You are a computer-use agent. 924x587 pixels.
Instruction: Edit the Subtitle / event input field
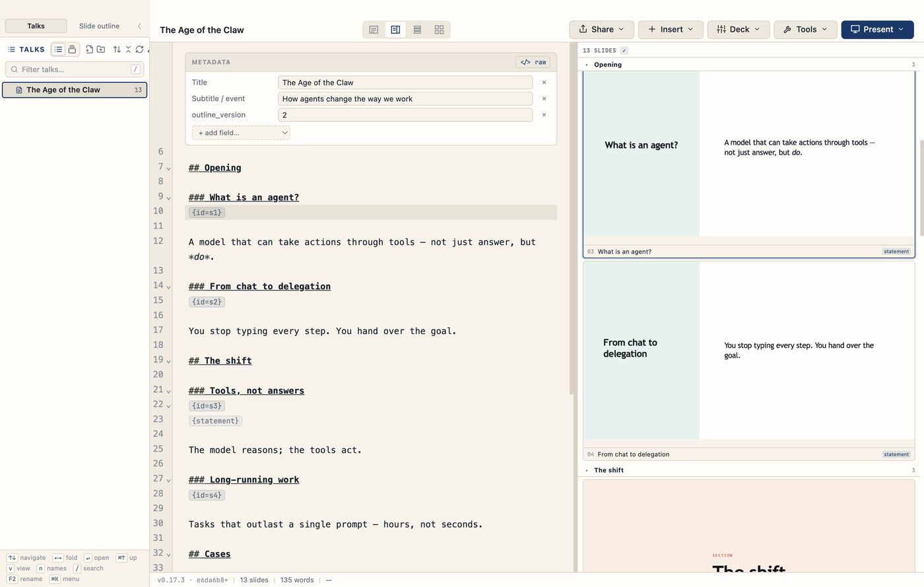[x=405, y=98]
